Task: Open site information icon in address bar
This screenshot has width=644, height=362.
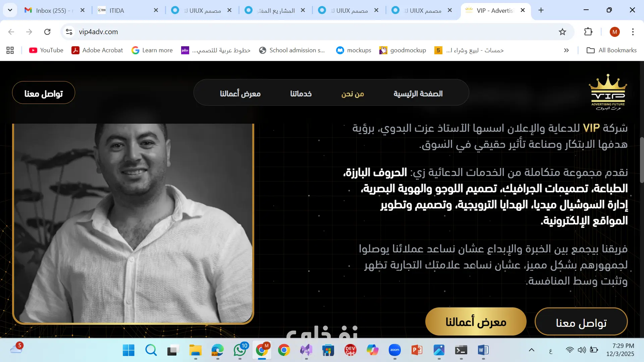Action: (x=69, y=32)
